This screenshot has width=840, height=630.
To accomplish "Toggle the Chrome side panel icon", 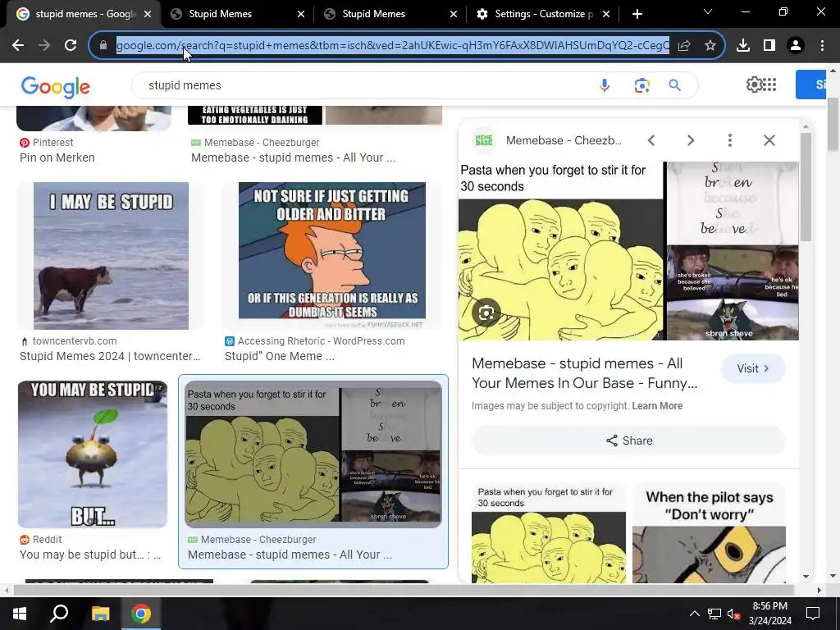I will (x=769, y=46).
